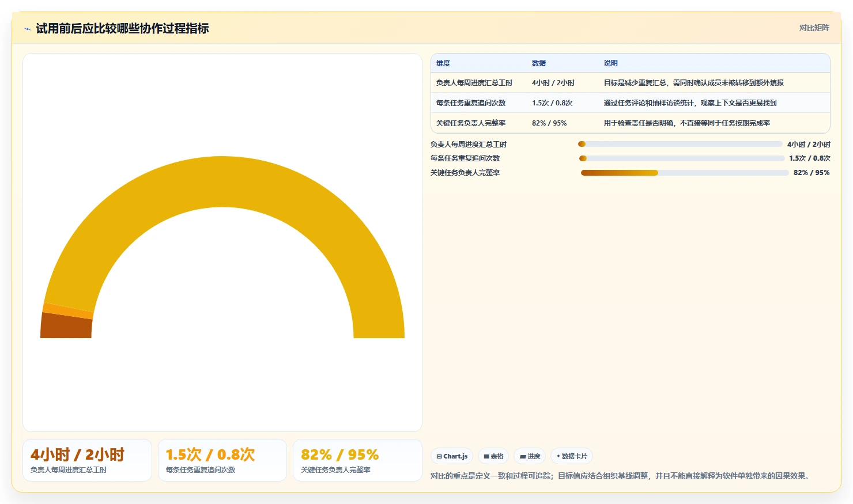Click the Chart.js chip

tap(452, 456)
